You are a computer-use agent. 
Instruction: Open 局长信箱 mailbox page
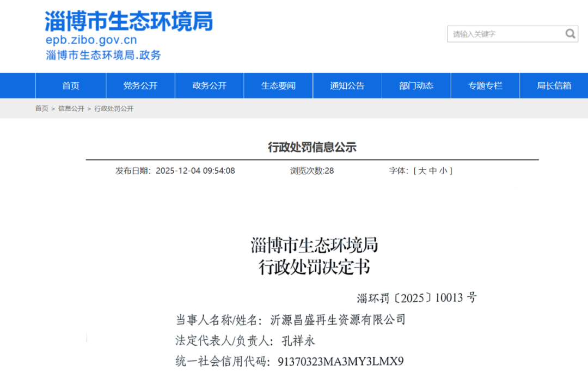(554, 86)
